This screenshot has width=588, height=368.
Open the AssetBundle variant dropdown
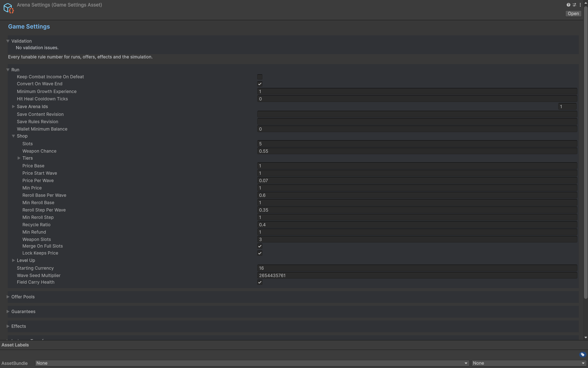click(x=529, y=363)
